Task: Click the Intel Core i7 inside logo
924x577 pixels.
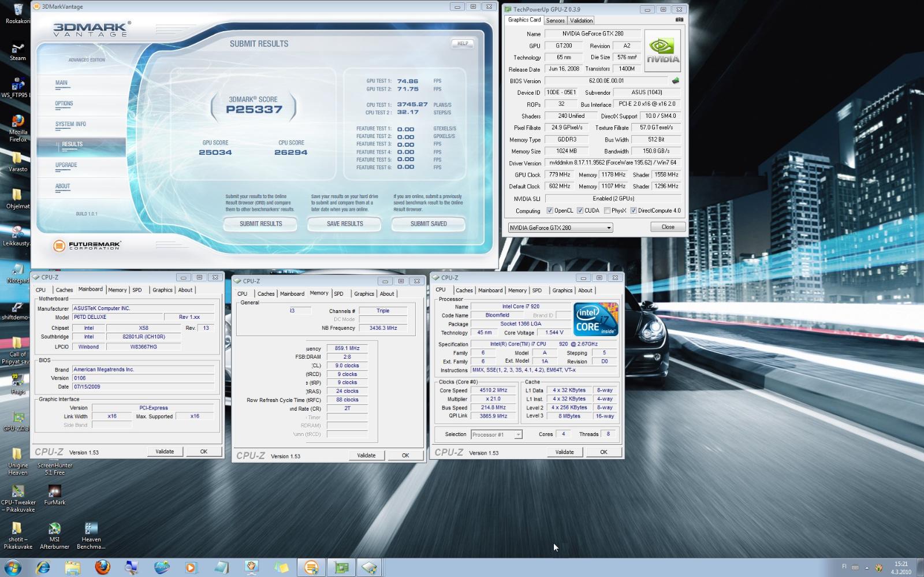Action: tap(596, 319)
